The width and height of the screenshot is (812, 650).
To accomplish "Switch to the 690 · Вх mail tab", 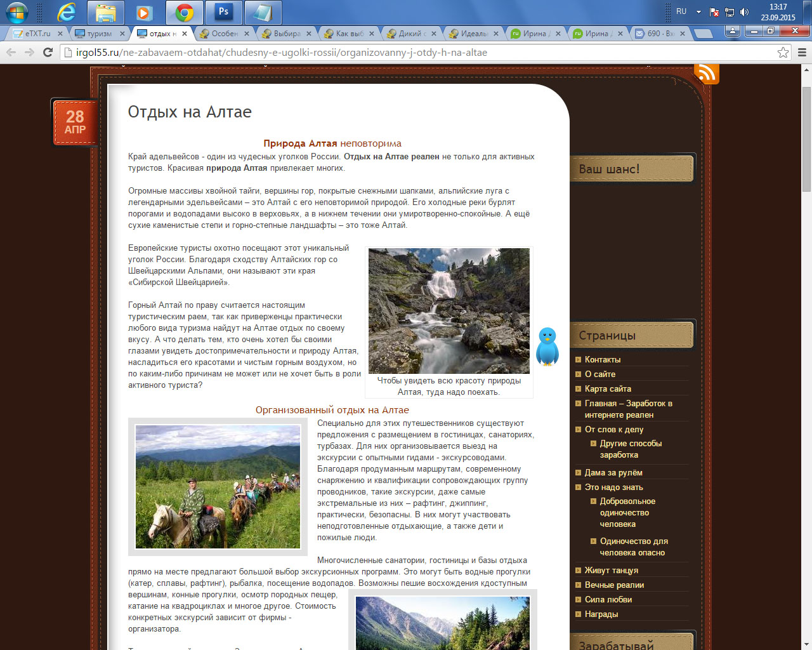I will click(x=658, y=34).
